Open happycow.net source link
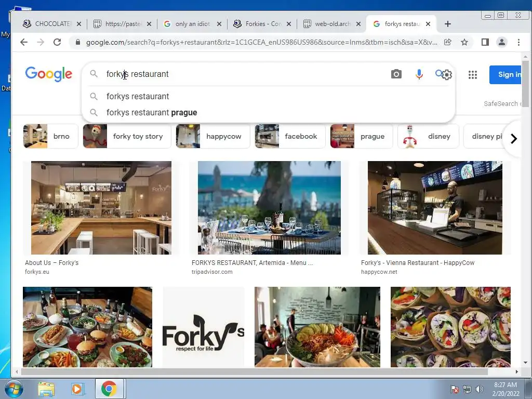532x399 pixels. [x=379, y=272]
